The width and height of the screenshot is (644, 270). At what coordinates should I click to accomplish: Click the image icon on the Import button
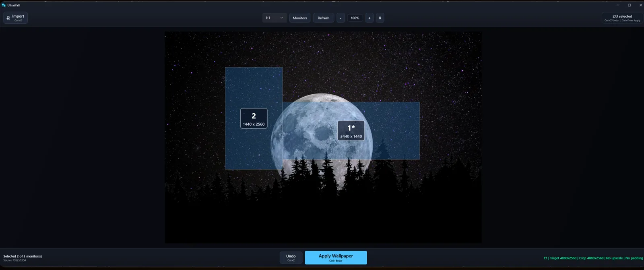point(8,18)
